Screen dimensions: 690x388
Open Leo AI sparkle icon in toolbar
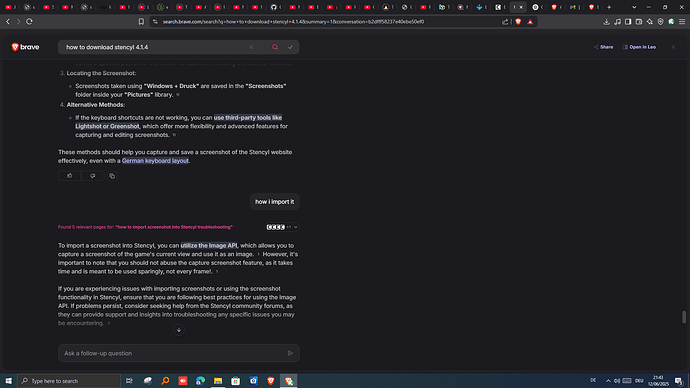[650, 22]
